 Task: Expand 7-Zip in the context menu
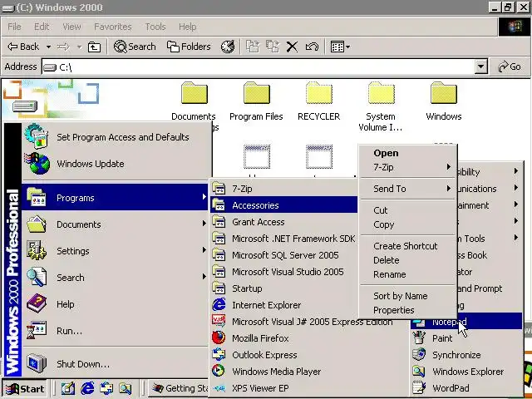click(x=407, y=167)
